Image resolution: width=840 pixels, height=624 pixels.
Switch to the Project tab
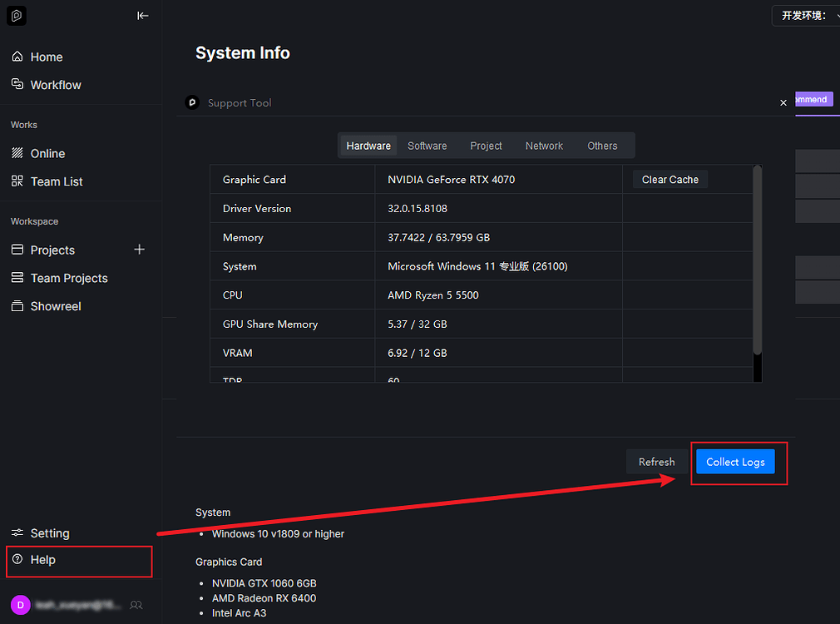pos(486,146)
